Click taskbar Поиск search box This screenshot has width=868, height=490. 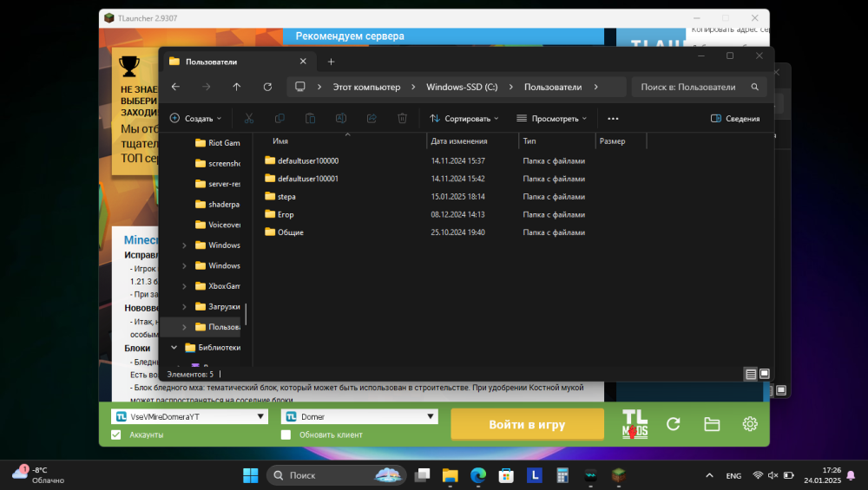336,475
